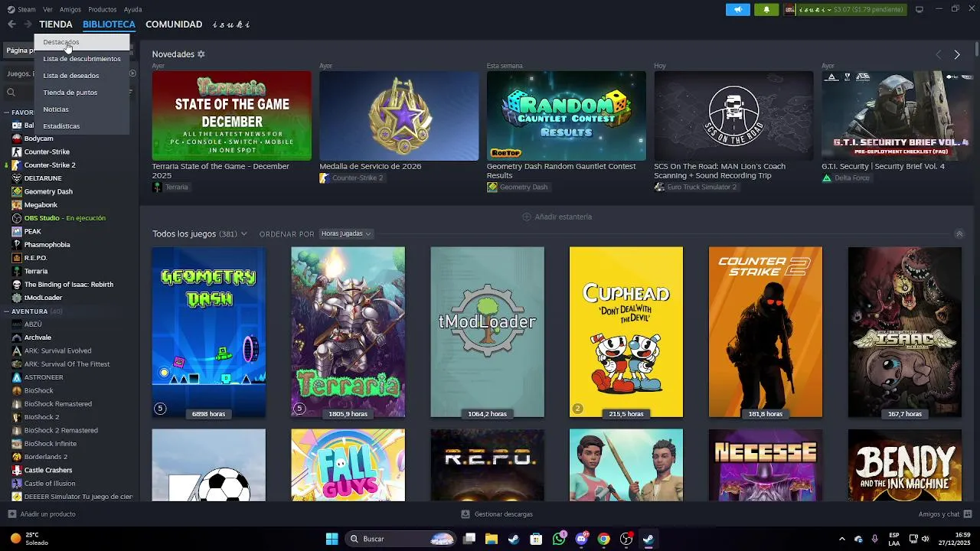The height and width of the screenshot is (551, 980).
Task: Select Lista de descubrimientos
Action: 82,59
